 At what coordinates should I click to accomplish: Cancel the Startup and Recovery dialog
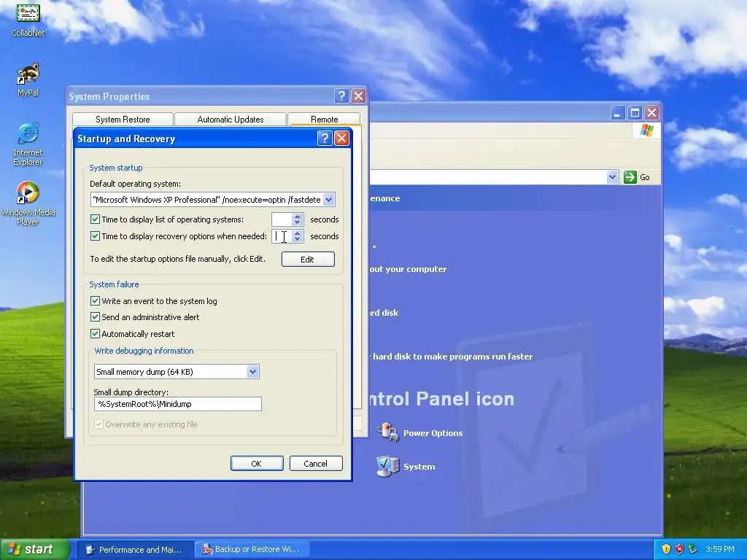(316, 463)
